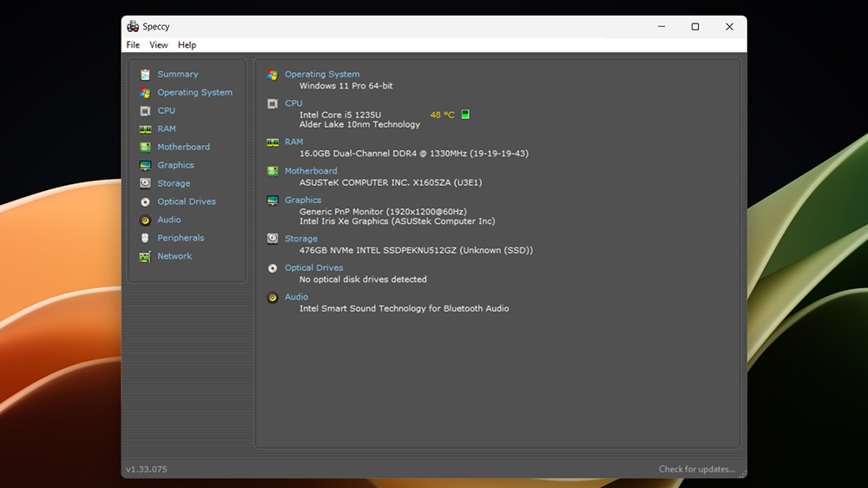Click the Audio heading link in summary

click(296, 297)
